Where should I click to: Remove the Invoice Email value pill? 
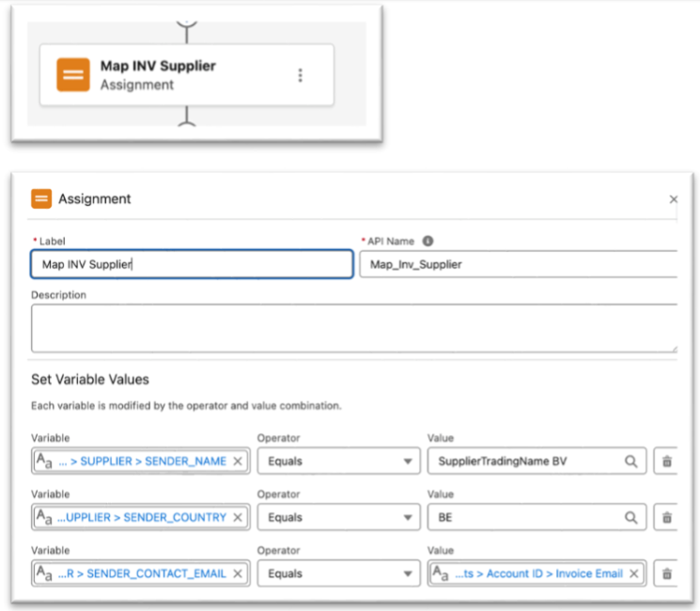point(634,573)
